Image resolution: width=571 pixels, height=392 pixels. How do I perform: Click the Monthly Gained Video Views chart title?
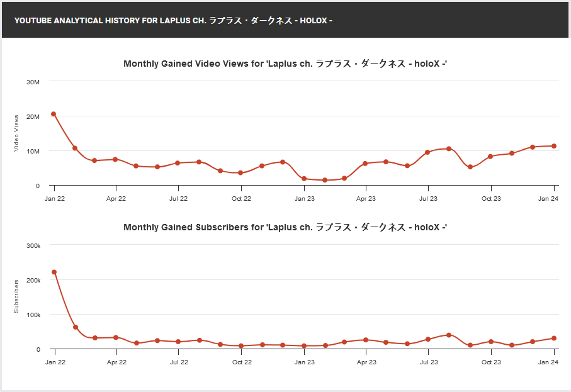point(285,64)
